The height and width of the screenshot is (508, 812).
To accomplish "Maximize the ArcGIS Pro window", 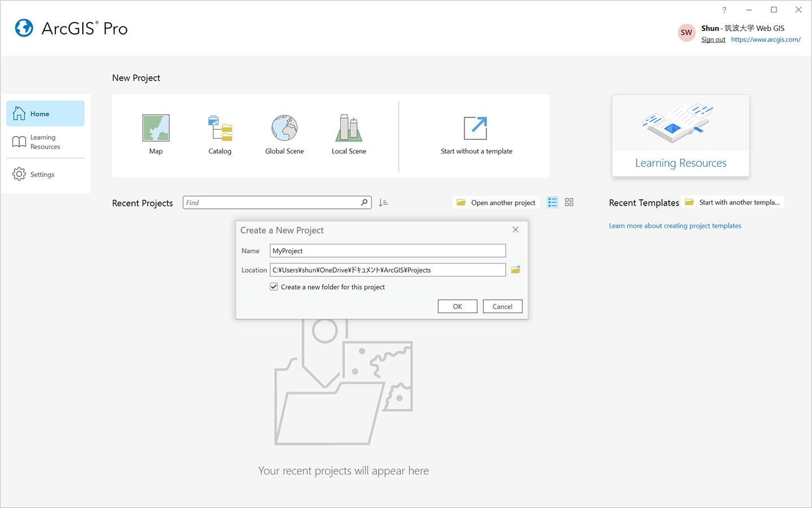I will [x=774, y=10].
